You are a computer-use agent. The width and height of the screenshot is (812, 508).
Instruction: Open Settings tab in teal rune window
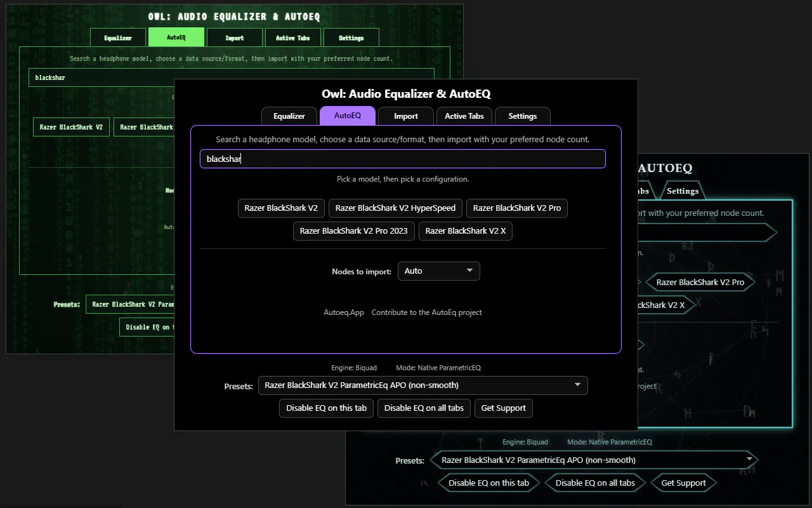[683, 191]
